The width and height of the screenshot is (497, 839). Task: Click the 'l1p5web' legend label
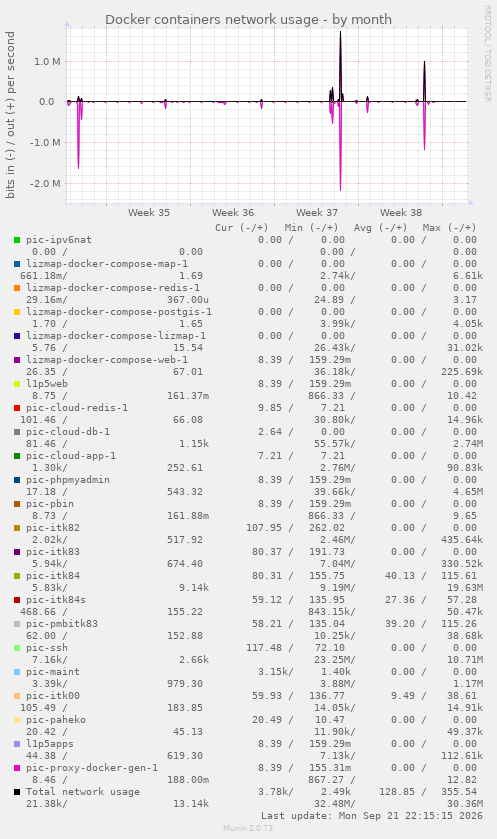47,384
